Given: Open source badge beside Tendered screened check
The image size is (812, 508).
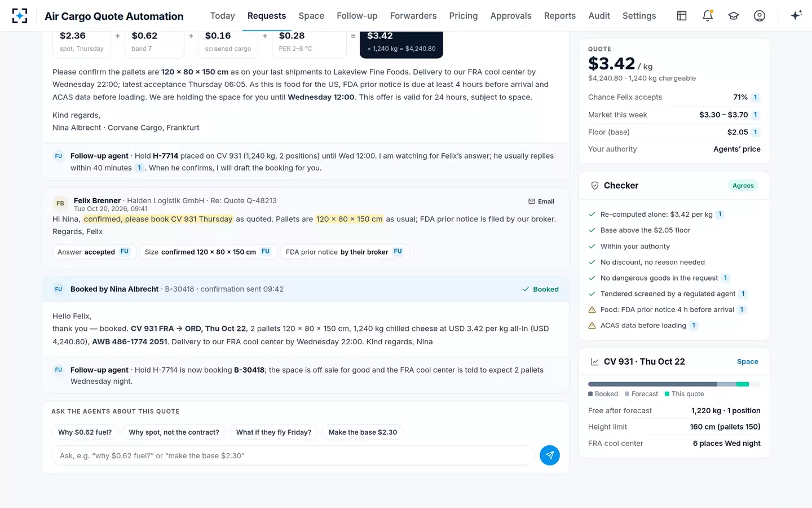Looking at the screenshot, I should coord(743,294).
